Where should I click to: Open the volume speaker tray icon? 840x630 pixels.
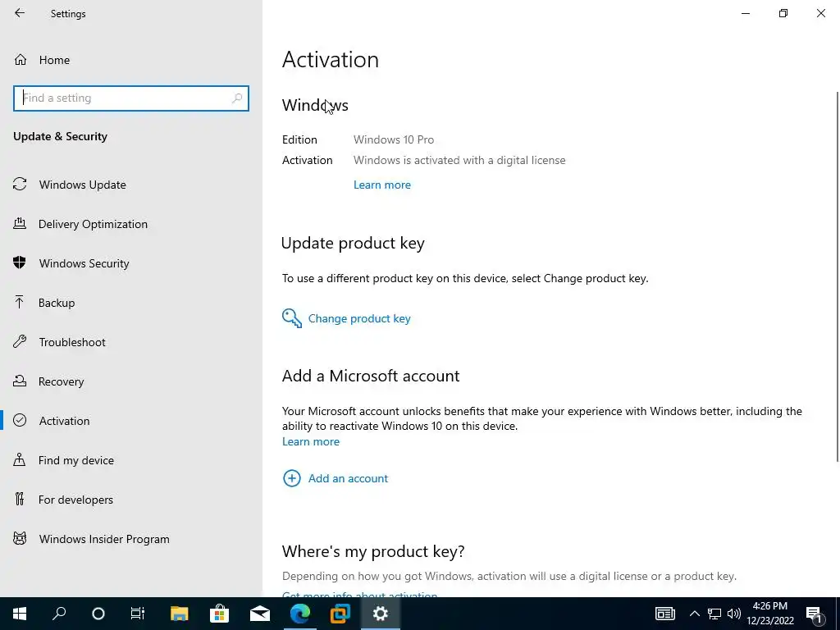click(x=734, y=614)
